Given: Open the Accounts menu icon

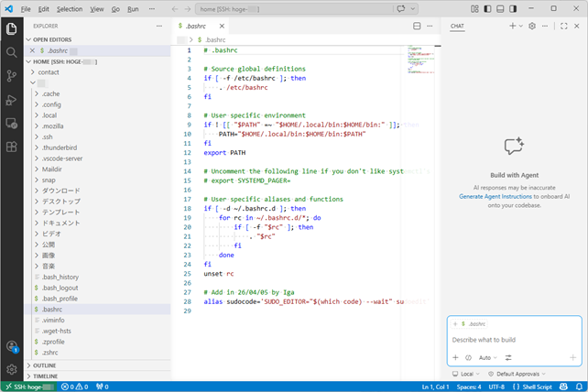Looking at the screenshot, I should pyautogui.click(x=12, y=346).
